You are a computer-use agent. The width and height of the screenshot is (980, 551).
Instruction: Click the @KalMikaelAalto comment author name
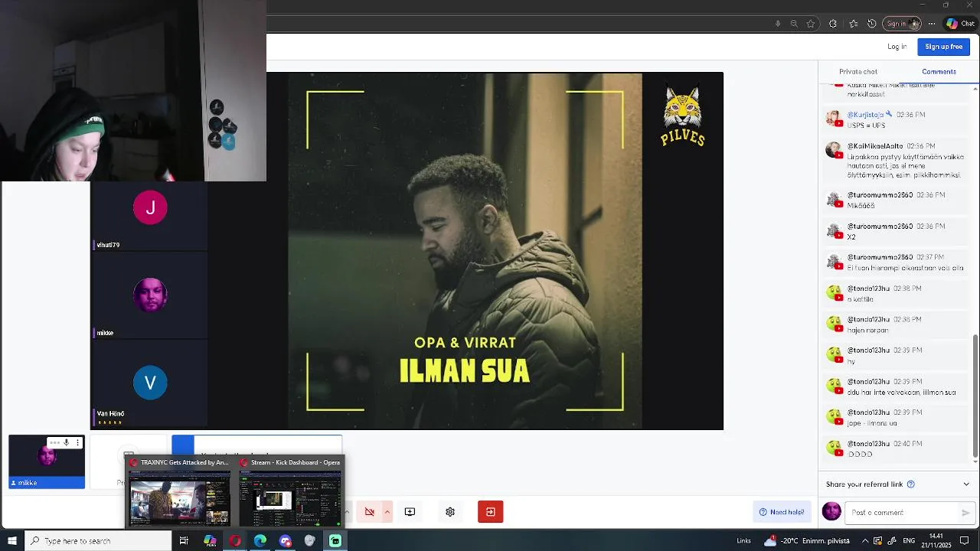pyautogui.click(x=875, y=145)
